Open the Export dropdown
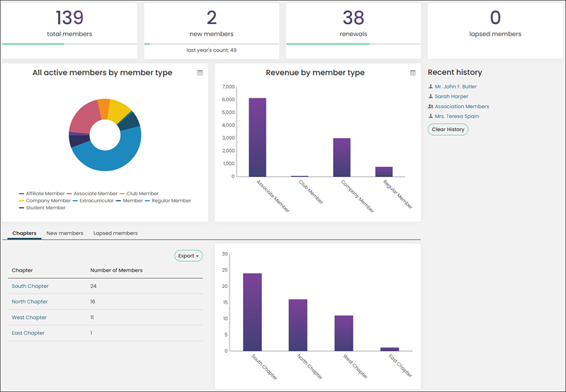The width and height of the screenshot is (566, 392). (188, 255)
